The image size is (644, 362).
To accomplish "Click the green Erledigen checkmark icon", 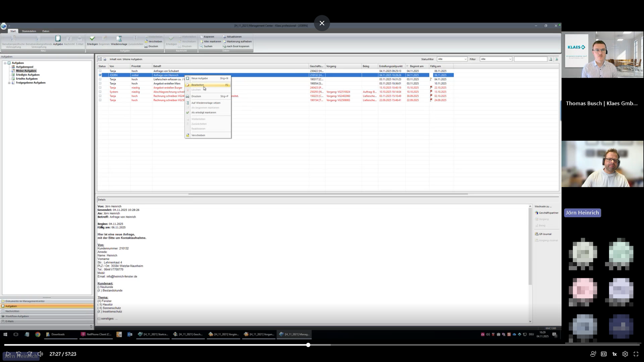I will (x=92, y=39).
